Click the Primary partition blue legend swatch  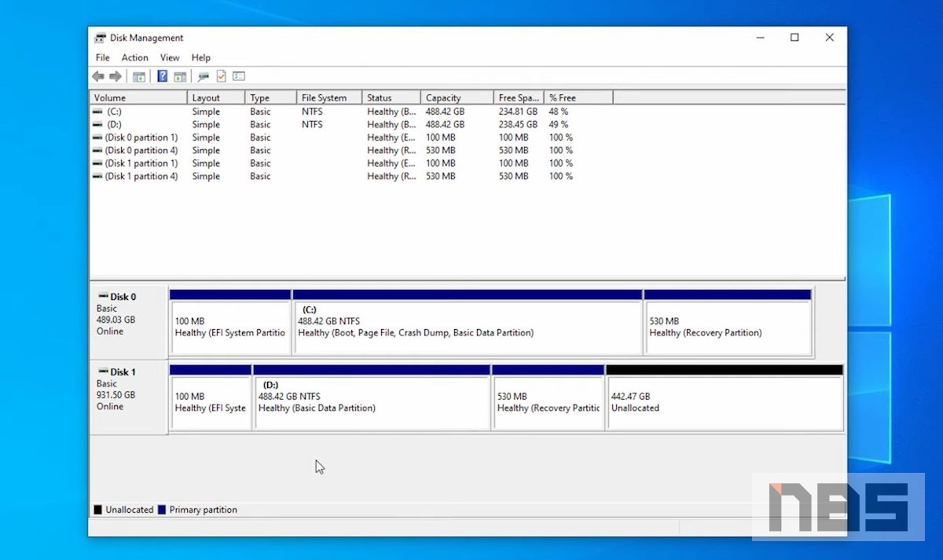162,510
